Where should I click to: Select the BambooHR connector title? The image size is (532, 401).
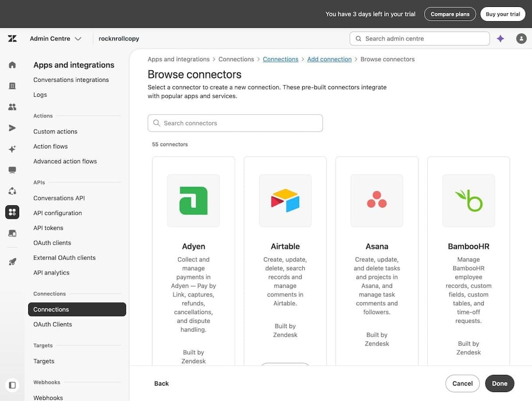(469, 246)
